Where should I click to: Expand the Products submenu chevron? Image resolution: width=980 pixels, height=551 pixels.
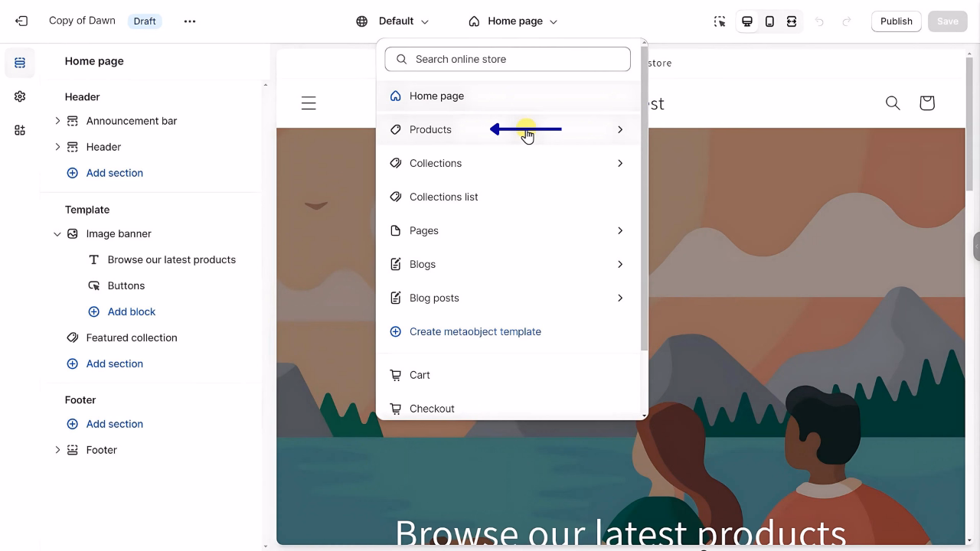pyautogui.click(x=620, y=130)
